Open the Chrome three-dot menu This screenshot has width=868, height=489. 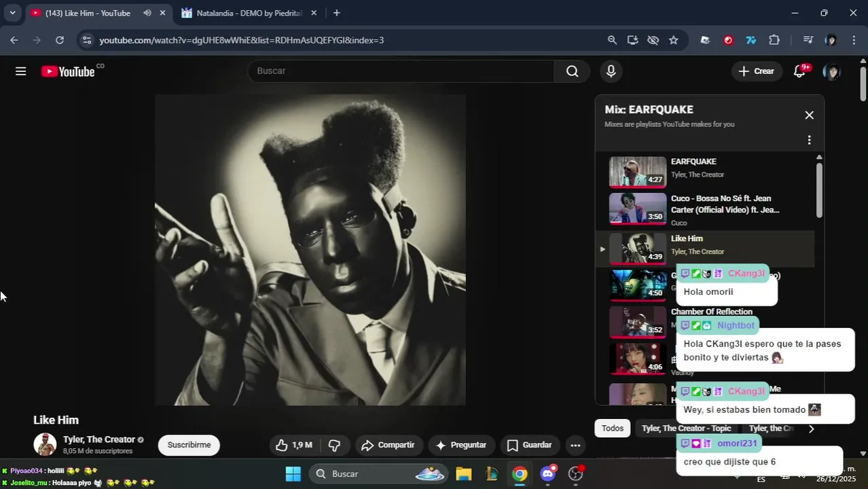tap(854, 40)
